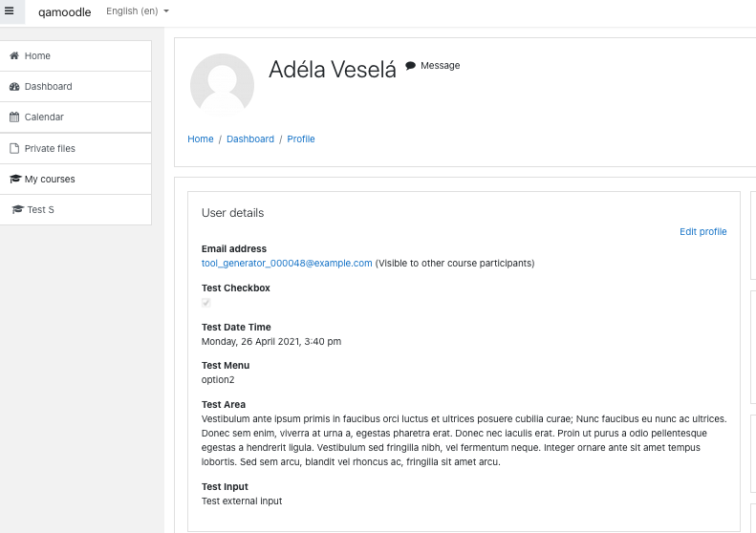Toggle the hamburger side panel button
This screenshot has width=756, height=533.
(x=10, y=11)
